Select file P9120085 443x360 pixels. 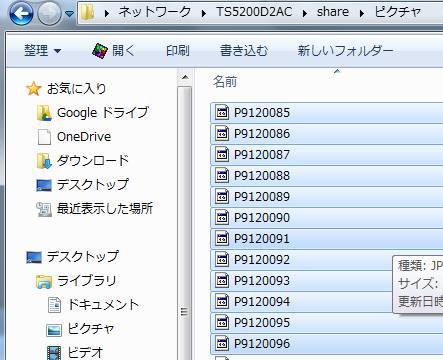327,113
